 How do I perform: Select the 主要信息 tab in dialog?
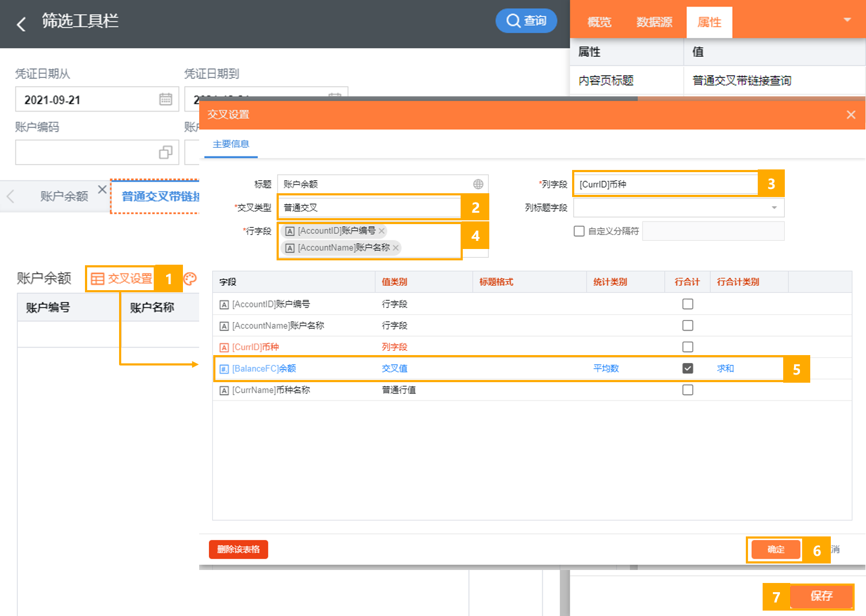point(231,144)
